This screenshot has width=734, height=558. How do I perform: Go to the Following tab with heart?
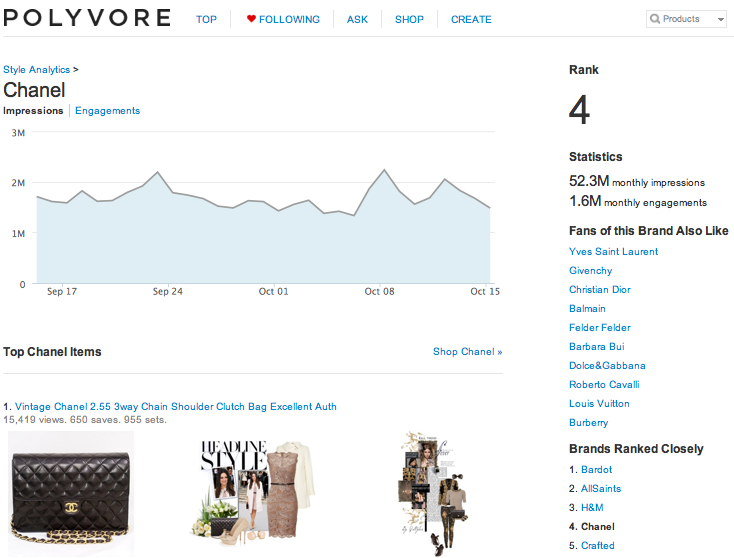(283, 19)
